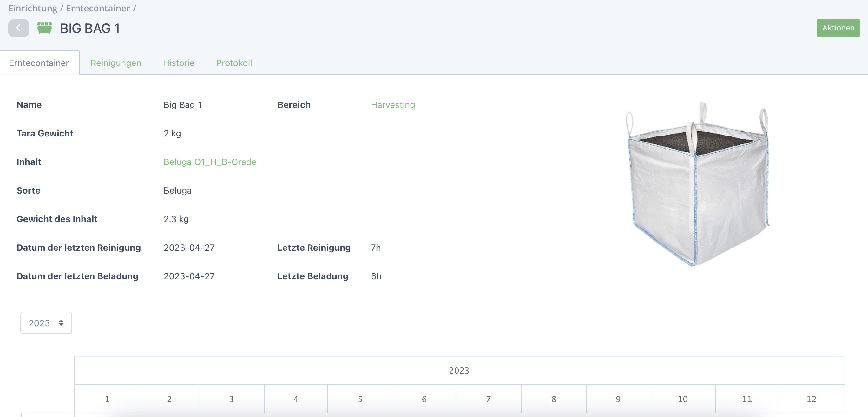Open the Reinigungen tab

[116, 63]
